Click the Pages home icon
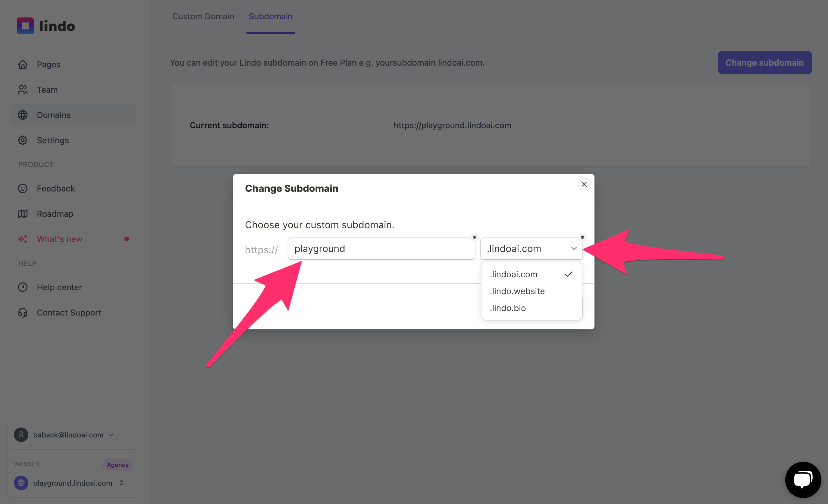The image size is (828, 504). click(23, 64)
